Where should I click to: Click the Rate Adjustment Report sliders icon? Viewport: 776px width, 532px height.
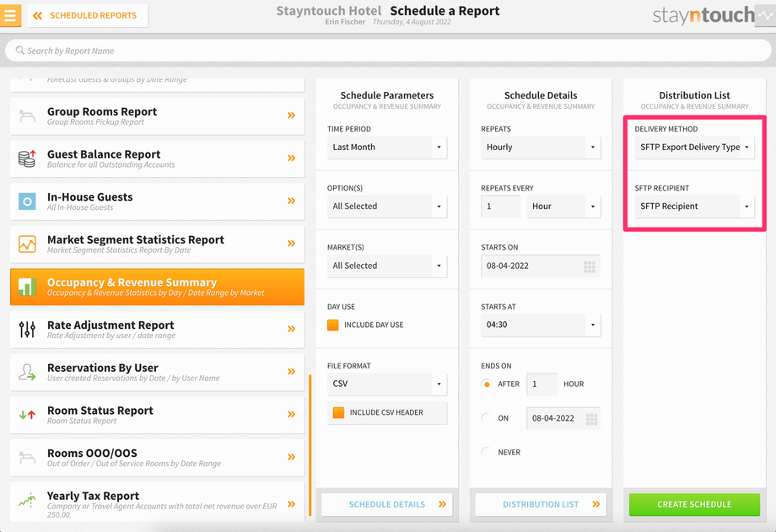[x=27, y=329]
